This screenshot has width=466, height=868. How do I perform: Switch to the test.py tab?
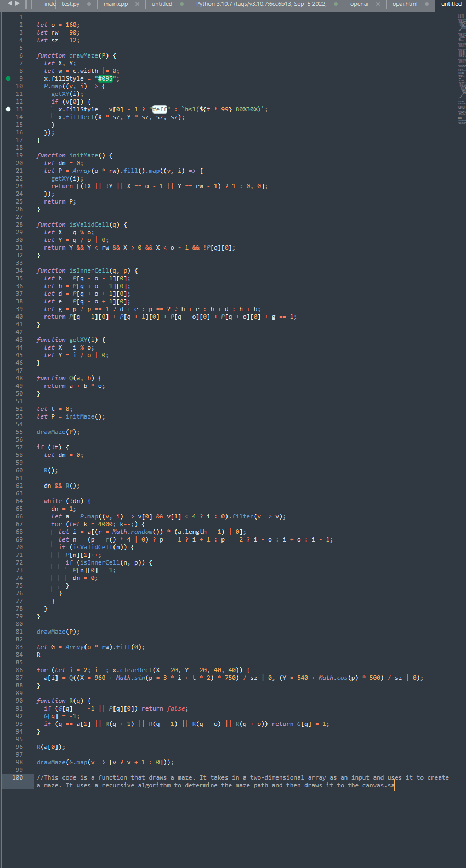pos(71,4)
